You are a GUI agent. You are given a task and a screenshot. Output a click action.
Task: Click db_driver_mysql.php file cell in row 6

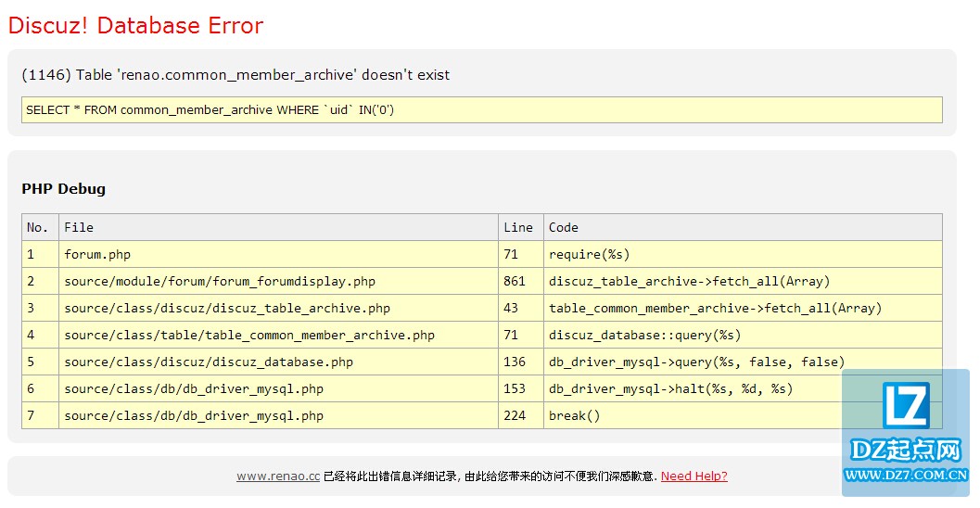pyautogui.click(x=278, y=388)
